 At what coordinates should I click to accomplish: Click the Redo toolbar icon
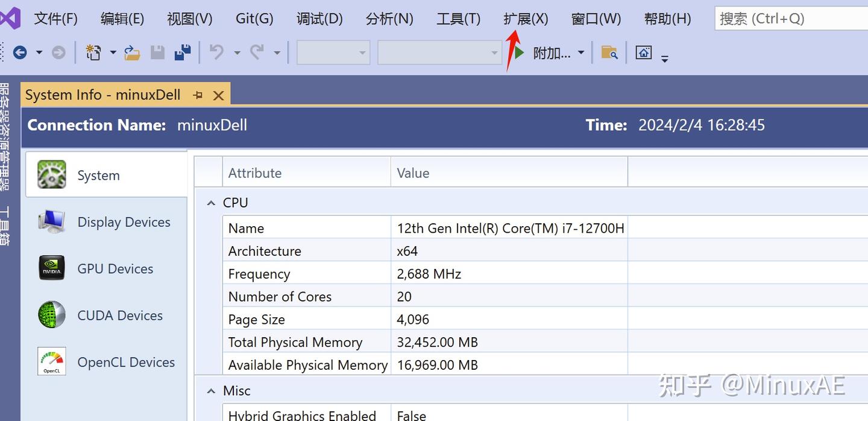pos(258,52)
